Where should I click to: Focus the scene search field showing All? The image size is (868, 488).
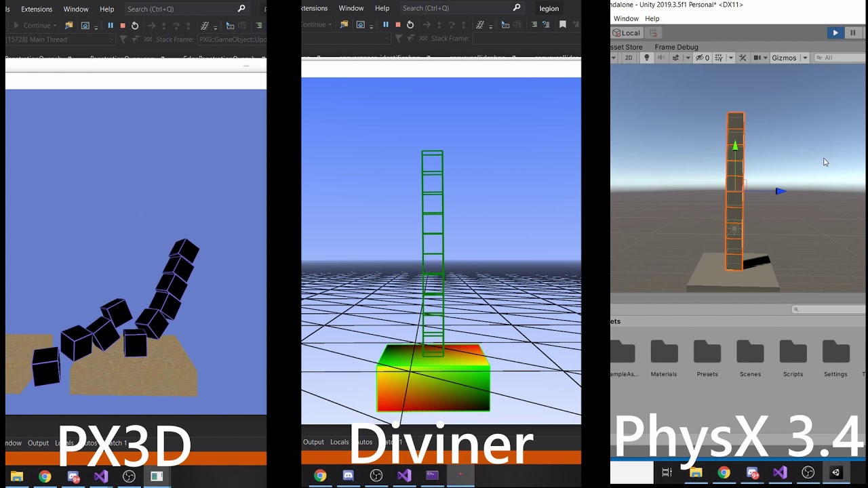click(x=841, y=58)
